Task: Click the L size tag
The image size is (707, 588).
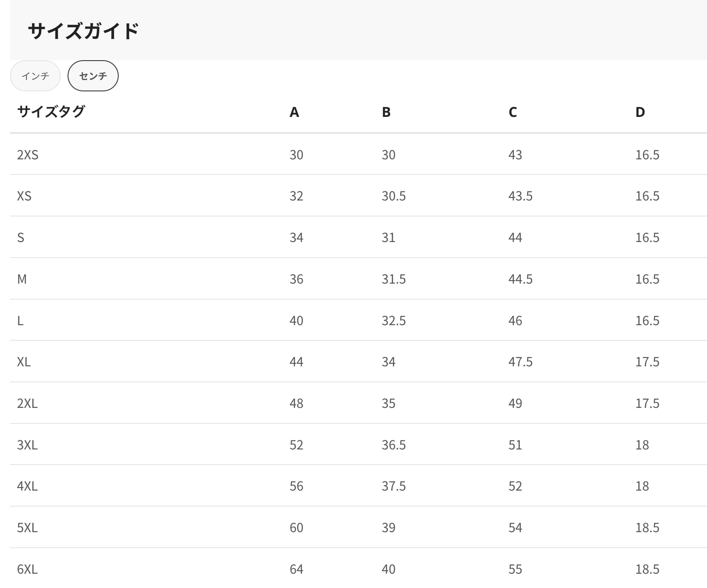Action: point(20,320)
